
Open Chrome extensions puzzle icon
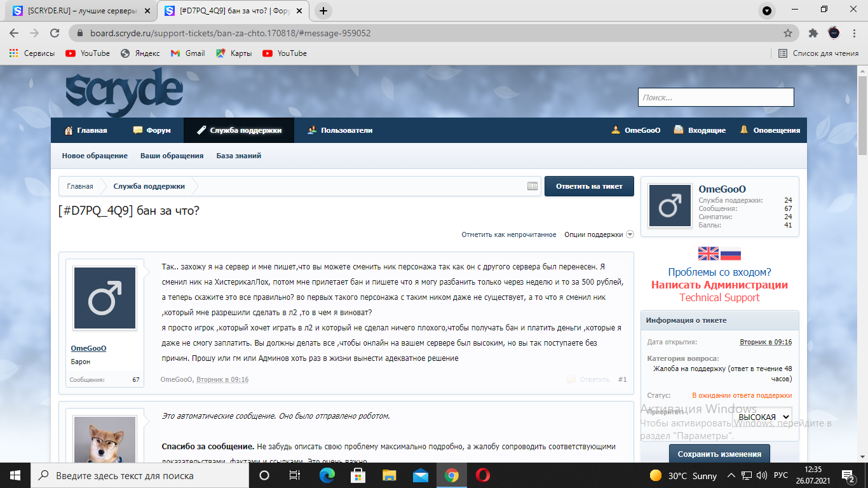(x=813, y=33)
